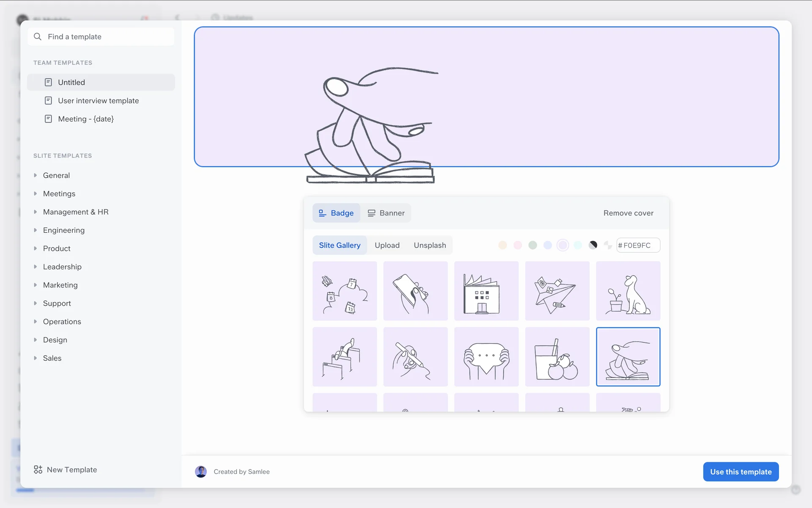Viewport: 812px width, 508px height.
Task: Click the New Template plus icon
Action: coord(38,469)
